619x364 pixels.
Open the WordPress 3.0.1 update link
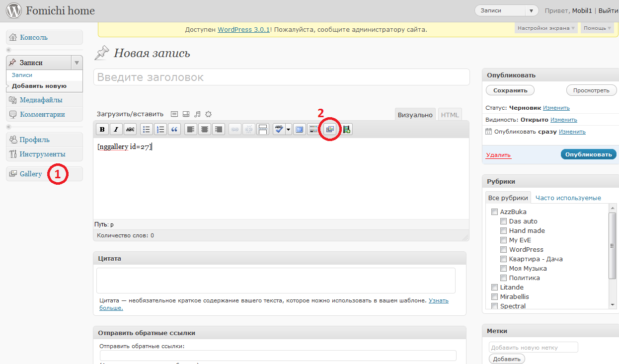tap(244, 29)
